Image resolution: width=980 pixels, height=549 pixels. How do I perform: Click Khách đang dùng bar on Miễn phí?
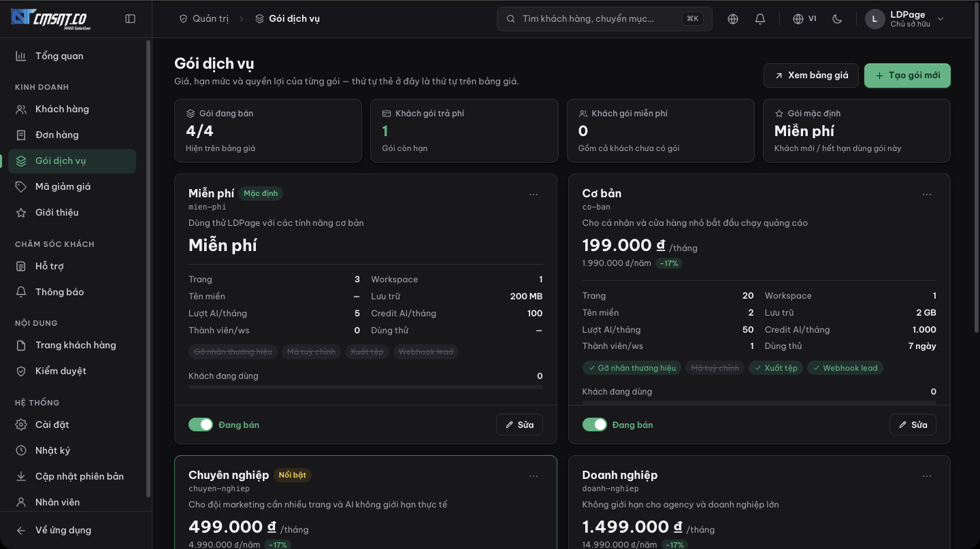(x=365, y=387)
